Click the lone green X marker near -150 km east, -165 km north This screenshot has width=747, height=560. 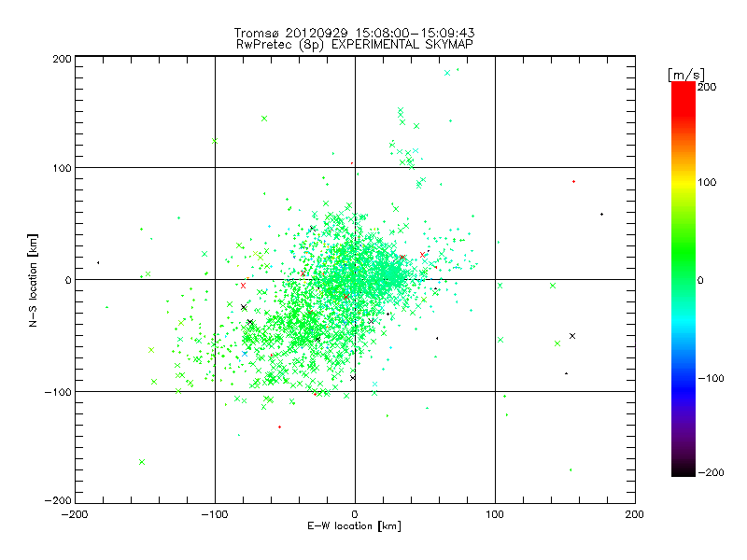click(142, 462)
